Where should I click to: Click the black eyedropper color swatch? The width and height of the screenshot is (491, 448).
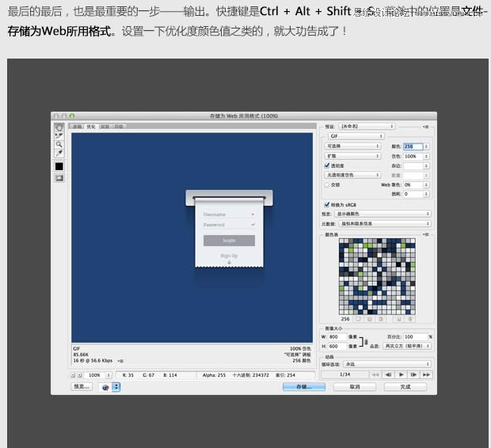pos(59,166)
